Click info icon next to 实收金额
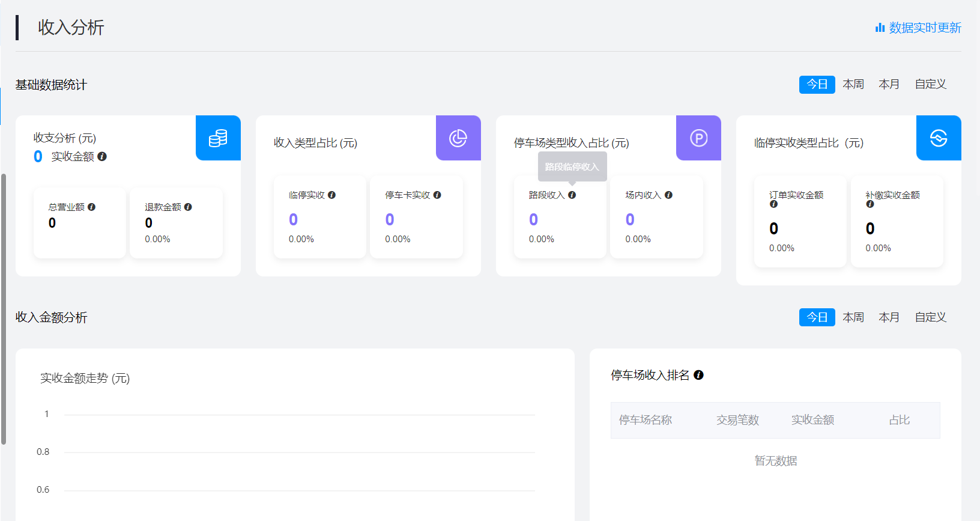This screenshot has height=521, width=980. [x=102, y=156]
